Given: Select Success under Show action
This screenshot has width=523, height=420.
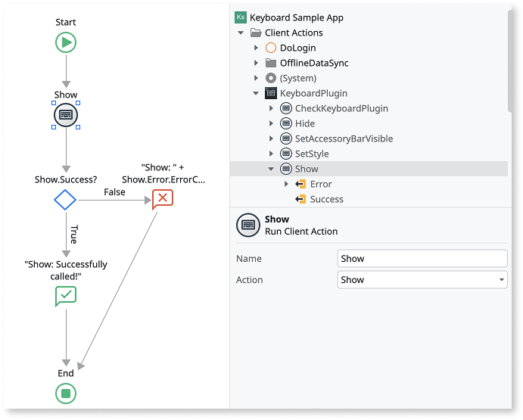Looking at the screenshot, I should click(327, 199).
